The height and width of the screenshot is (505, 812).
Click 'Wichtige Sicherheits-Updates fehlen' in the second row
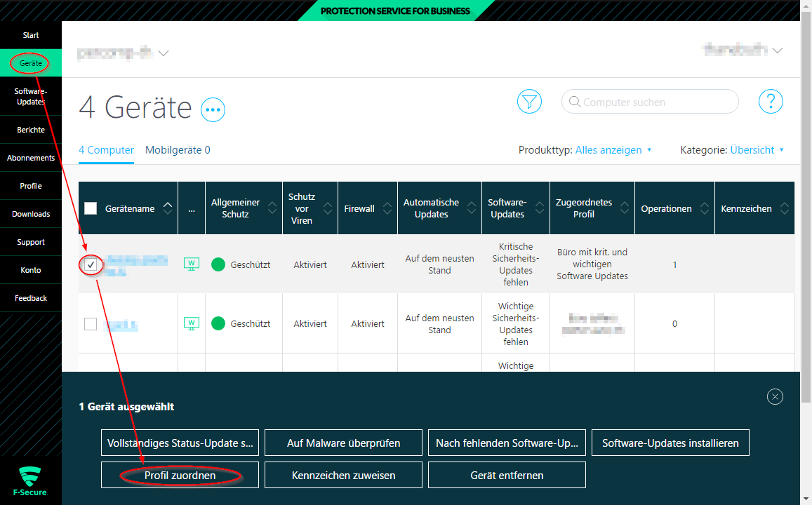pyautogui.click(x=515, y=323)
